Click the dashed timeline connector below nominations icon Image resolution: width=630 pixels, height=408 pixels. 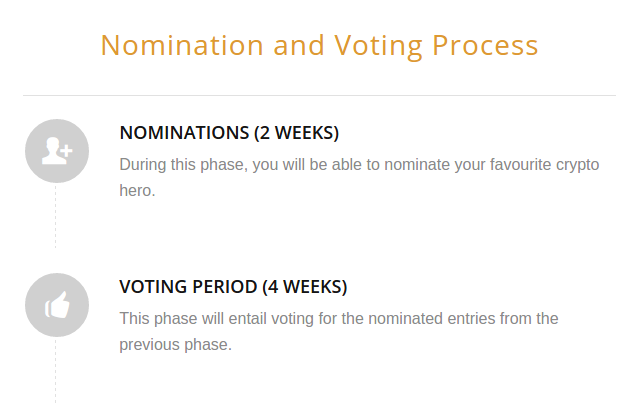[55, 217]
